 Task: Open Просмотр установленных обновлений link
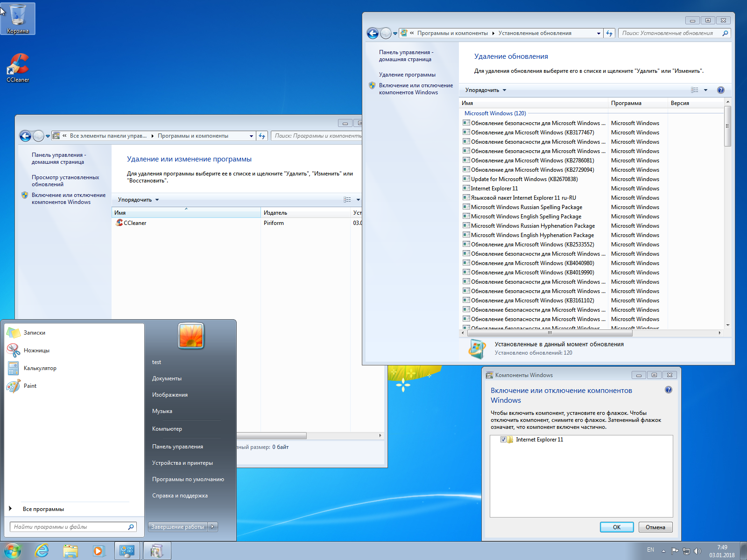coord(65,181)
